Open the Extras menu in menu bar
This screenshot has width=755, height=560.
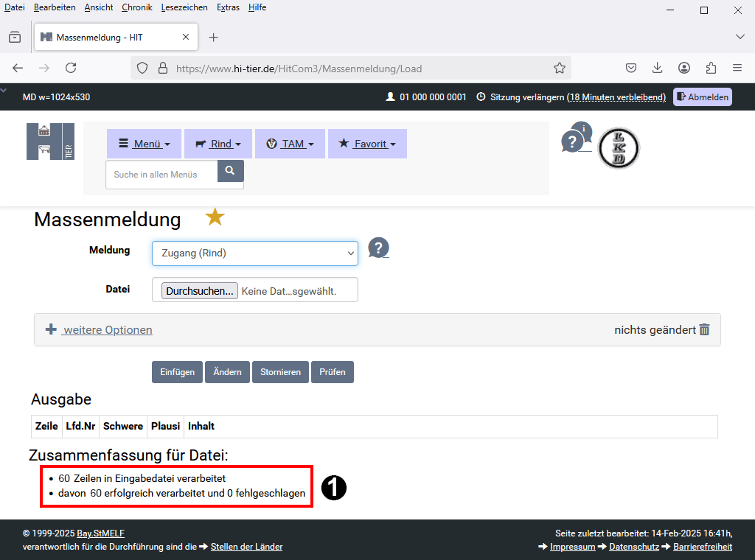[x=228, y=7]
